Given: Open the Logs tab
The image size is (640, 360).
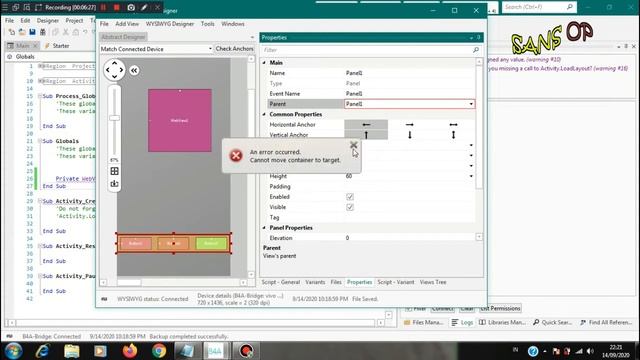Looking at the screenshot, I should [x=462, y=322].
